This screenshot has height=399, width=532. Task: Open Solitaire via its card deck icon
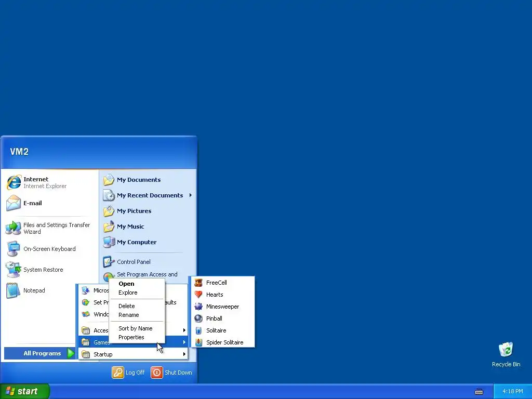tap(198, 330)
